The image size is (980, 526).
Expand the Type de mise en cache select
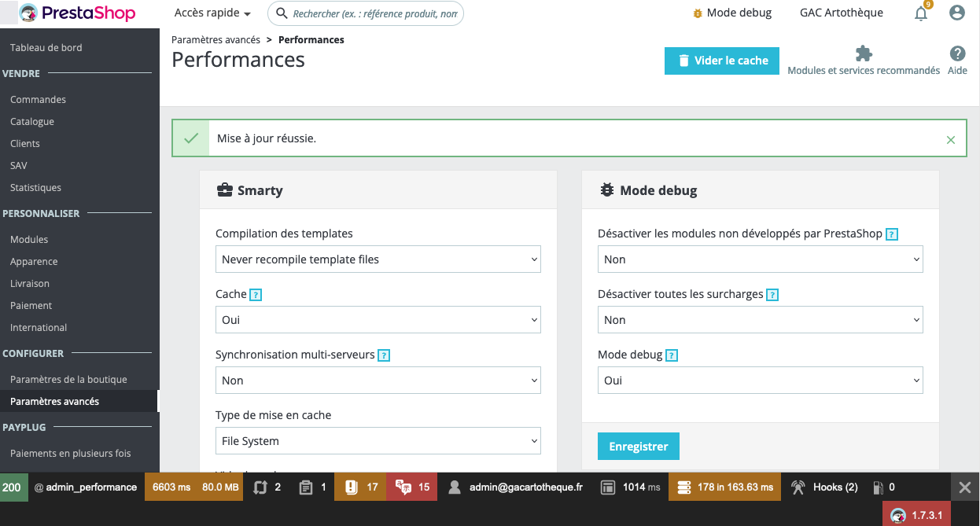pos(378,441)
